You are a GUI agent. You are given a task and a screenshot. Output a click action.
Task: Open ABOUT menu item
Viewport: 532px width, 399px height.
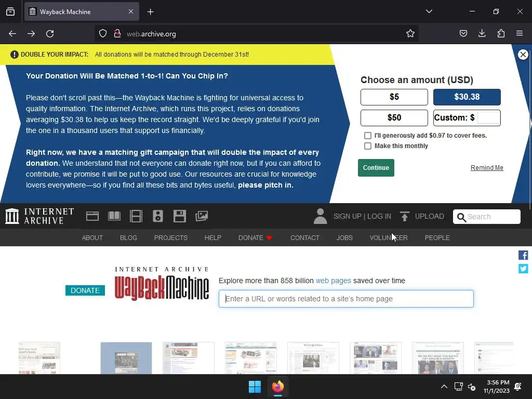(x=92, y=238)
